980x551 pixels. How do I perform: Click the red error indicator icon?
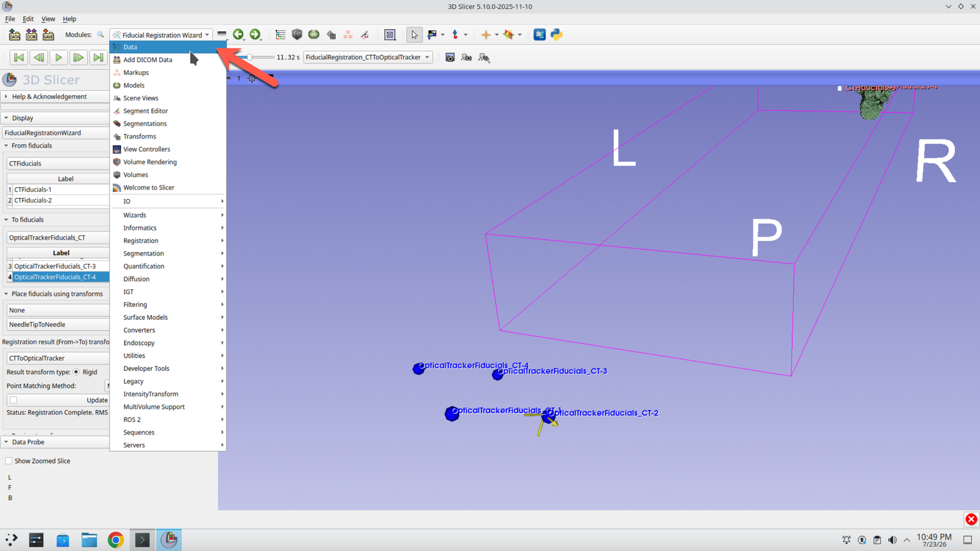click(x=971, y=520)
